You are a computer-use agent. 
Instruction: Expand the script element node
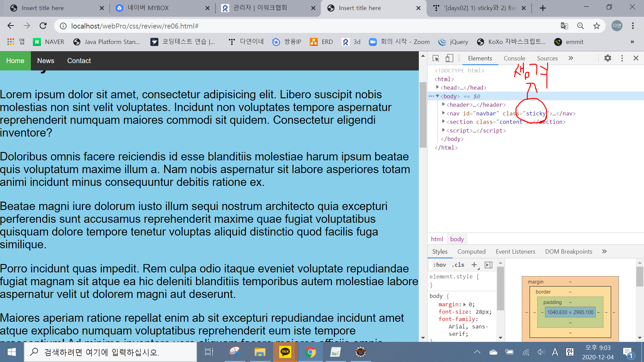443,130
